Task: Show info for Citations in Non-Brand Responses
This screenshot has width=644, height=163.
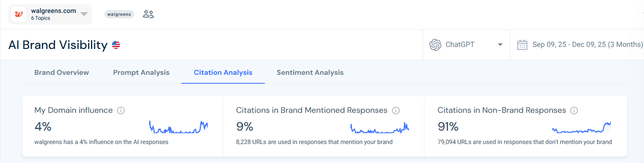Action: click(574, 110)
